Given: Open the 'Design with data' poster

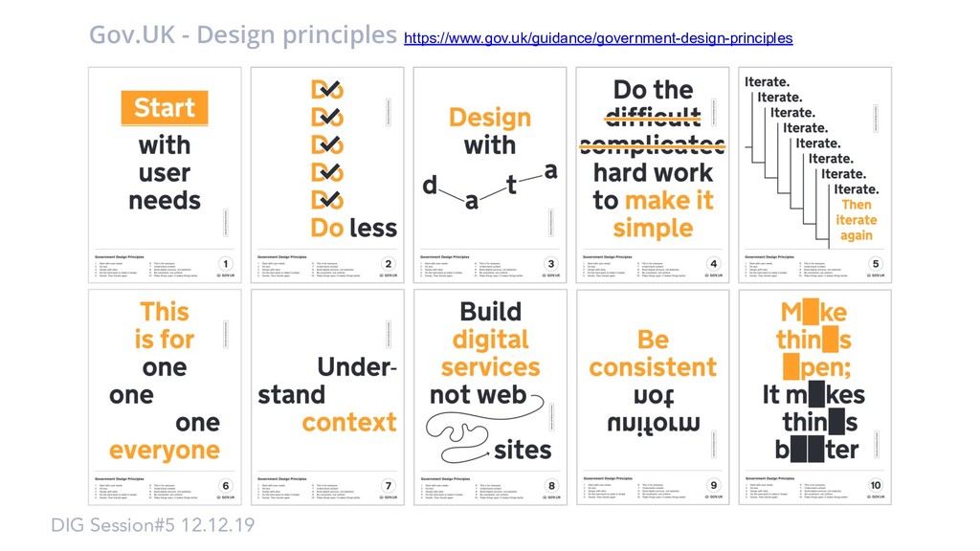Looking at the screenshot, I should pos(490,175).
